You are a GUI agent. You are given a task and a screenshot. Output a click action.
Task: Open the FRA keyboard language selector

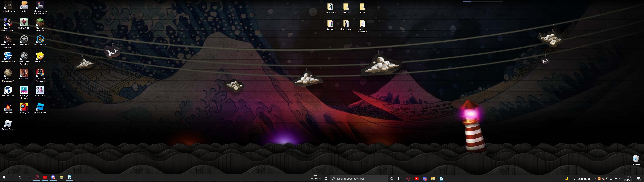[x=620, y=179]
